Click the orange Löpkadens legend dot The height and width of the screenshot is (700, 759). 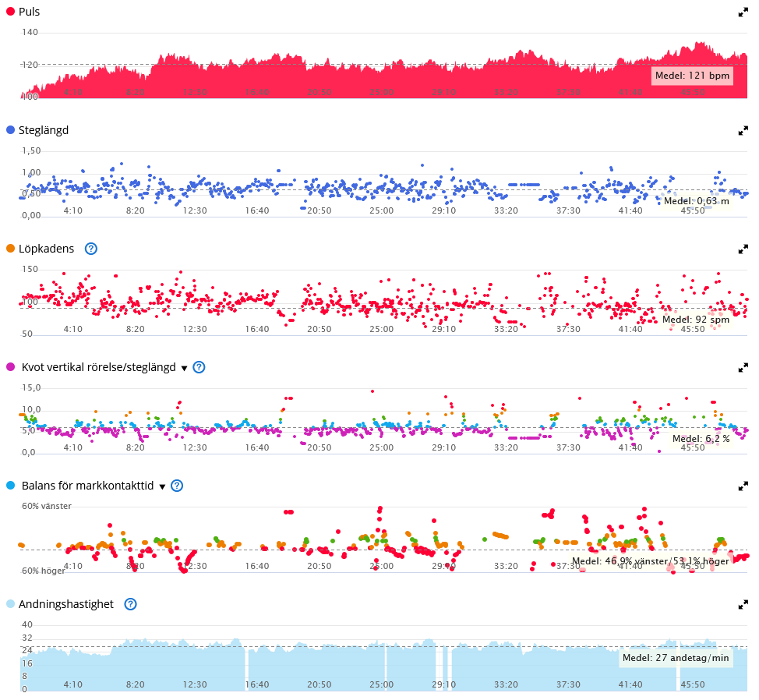10,249
